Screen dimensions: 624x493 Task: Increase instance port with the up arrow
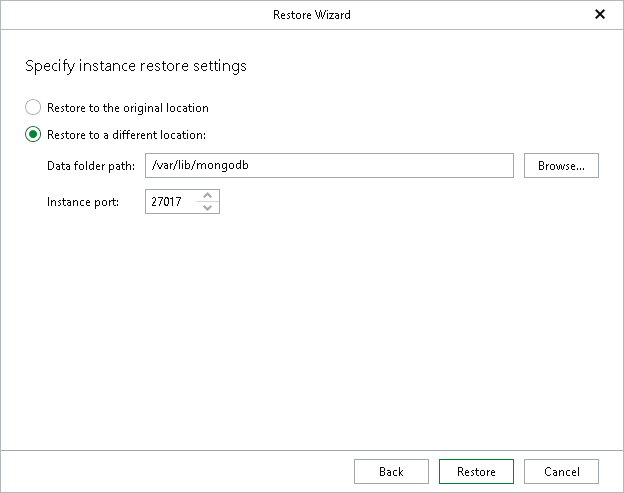208,196
